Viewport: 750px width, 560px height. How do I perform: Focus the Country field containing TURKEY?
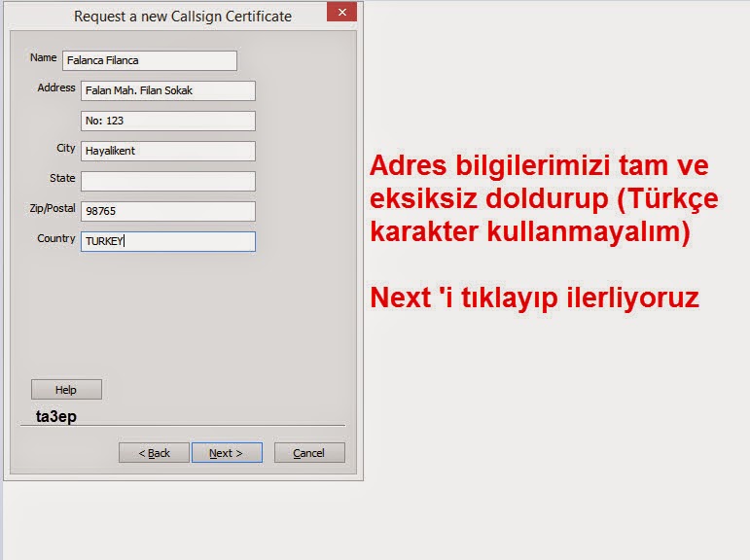pos(168,241)
